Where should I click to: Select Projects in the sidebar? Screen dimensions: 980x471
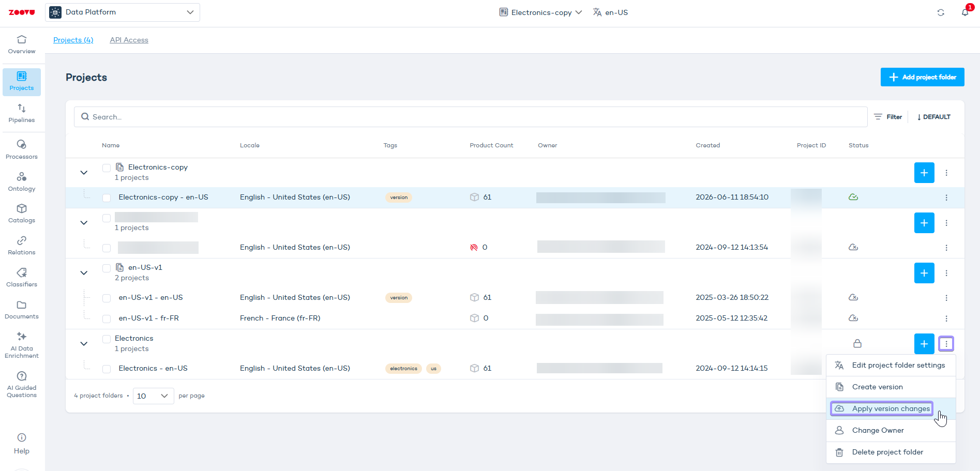(22, 82)
